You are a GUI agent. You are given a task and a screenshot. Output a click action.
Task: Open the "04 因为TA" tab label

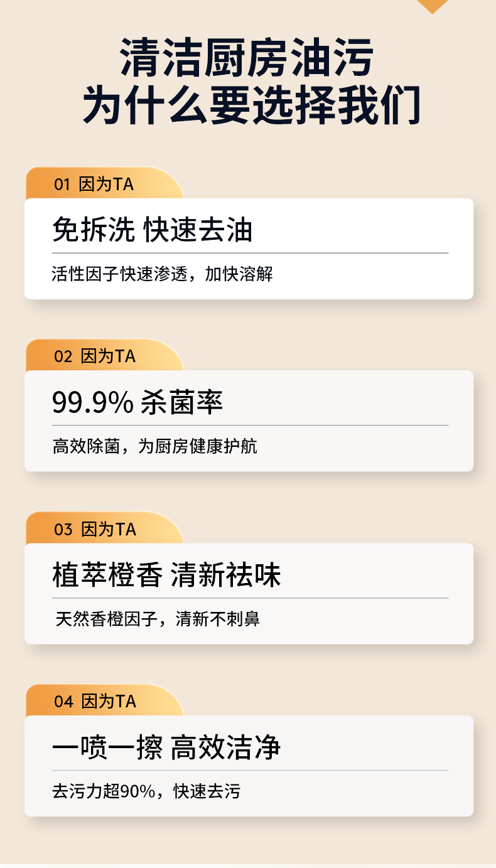(95, 701)
